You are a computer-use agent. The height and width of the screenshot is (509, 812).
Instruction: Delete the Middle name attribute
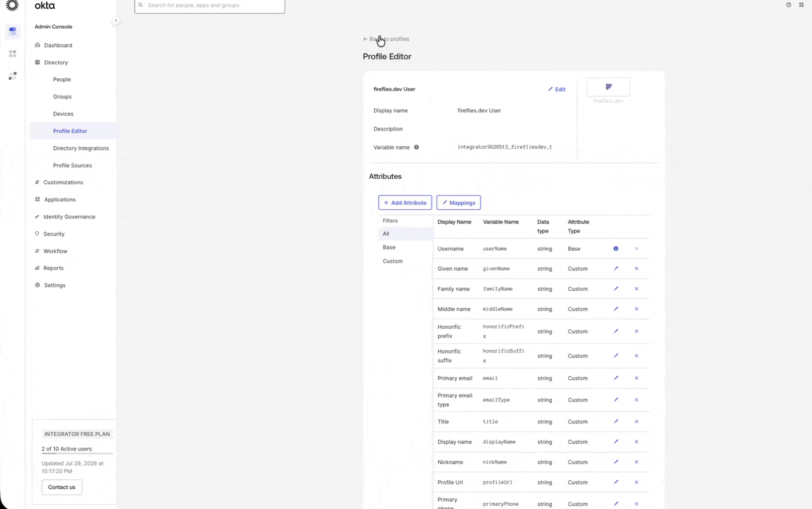click(x=636, y=309)
